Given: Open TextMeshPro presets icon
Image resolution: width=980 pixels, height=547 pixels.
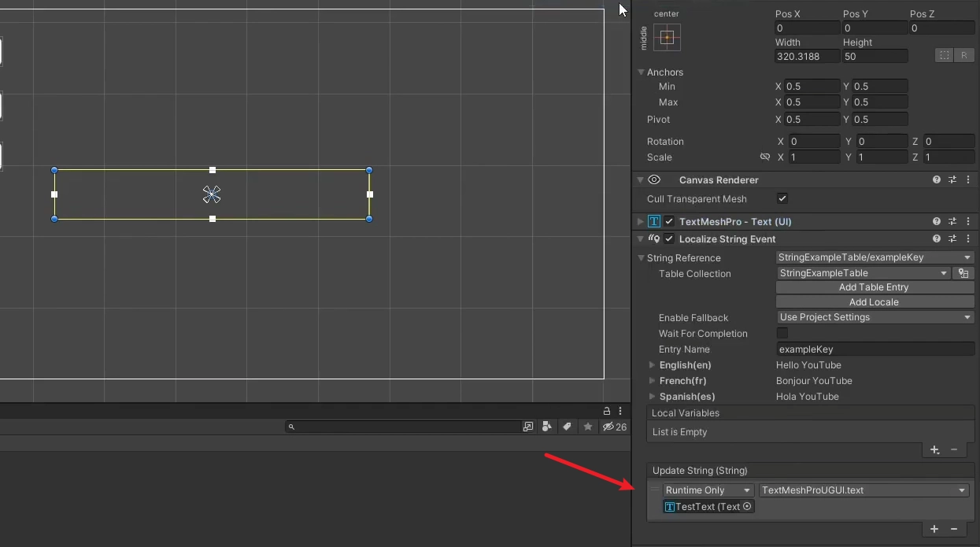Looking at the screenshot, I should click(952, 222).
